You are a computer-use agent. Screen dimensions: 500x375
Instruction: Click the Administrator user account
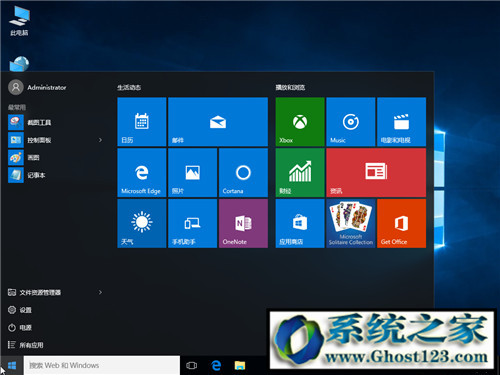[x=37, y=87]
